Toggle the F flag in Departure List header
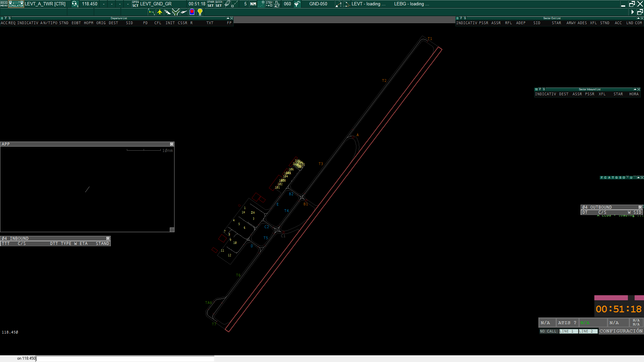The image size is (644, 362). (x=6, y=18)
